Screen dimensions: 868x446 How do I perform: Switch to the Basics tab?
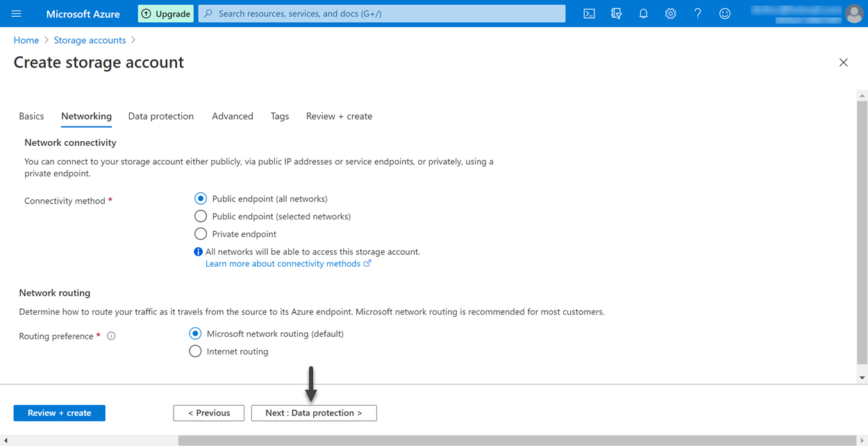[31, 116]
